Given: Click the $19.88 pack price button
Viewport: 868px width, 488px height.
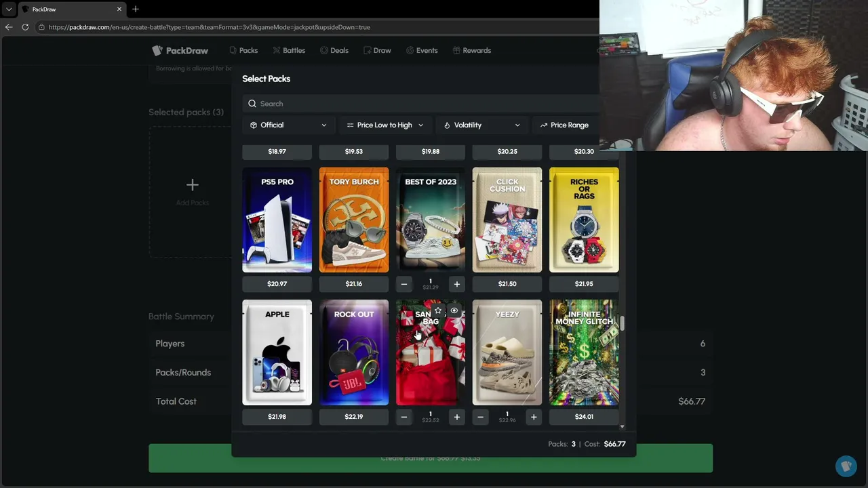Looking at the screenshot, I should 431,151.
